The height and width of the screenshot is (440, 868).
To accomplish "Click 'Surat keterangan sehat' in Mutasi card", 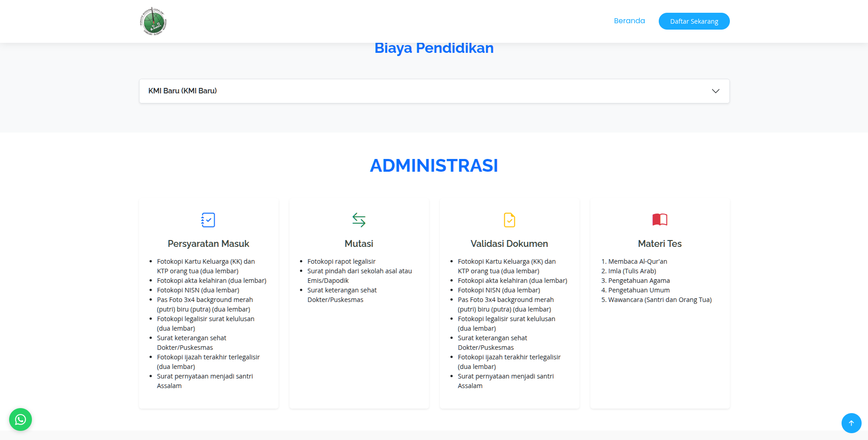I will (x=342, y=295).
